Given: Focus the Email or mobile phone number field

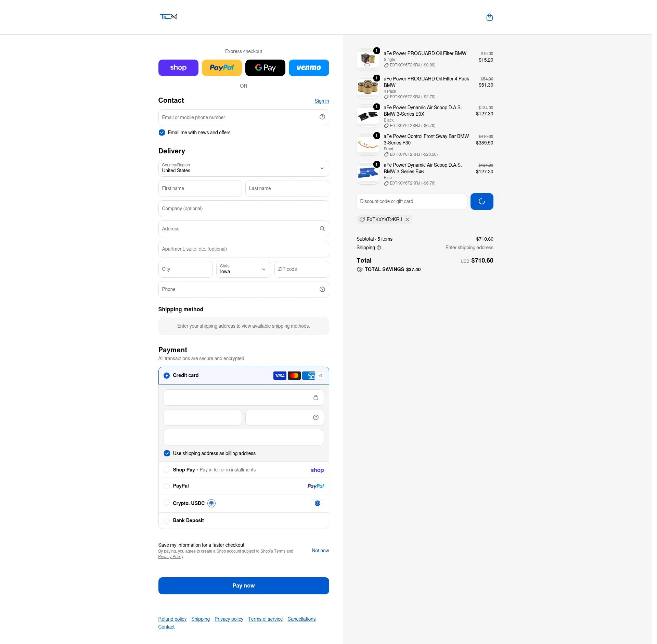Looking at the screenshot, I should point(244,118).
